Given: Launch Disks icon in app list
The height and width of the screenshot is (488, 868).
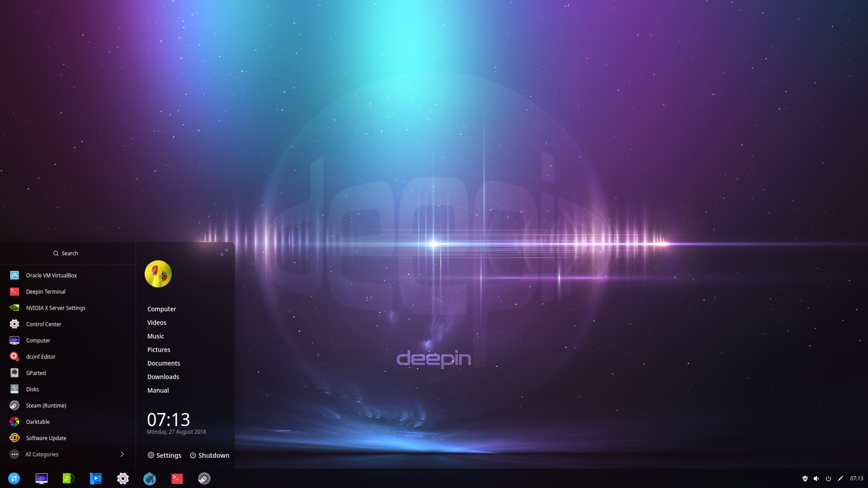Looking at the screenshot, I should [x=14, y=389].
